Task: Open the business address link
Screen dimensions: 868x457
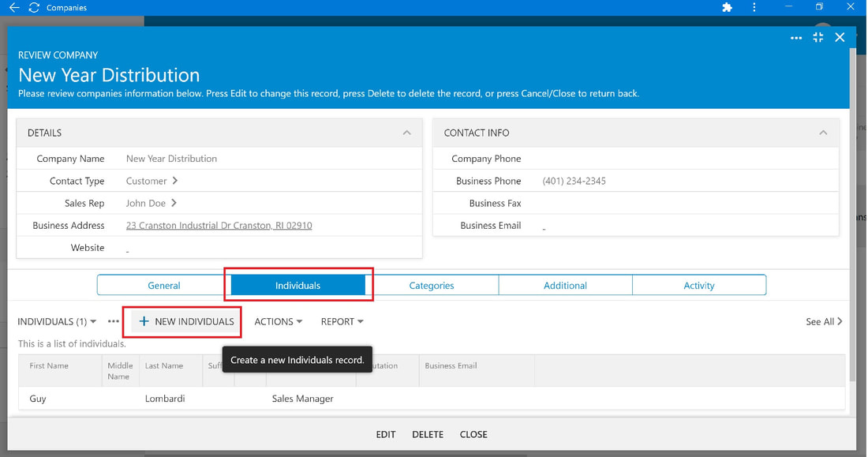Action: [219, 226]
